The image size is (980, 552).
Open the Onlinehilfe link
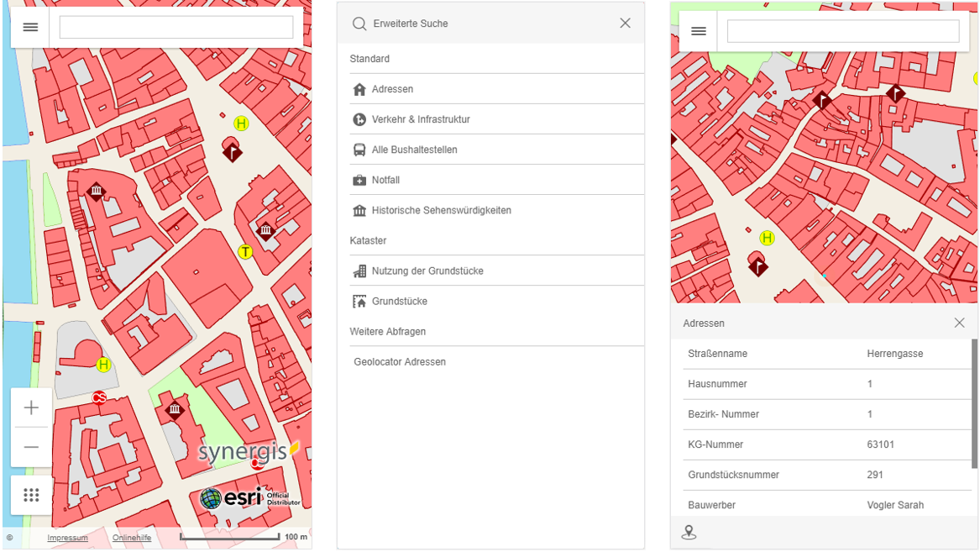132,538
